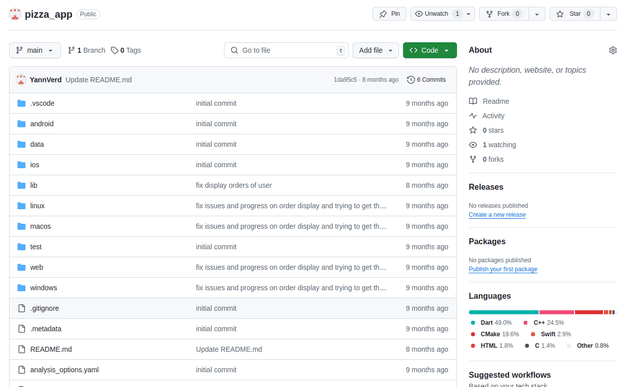
Task: Click the Readme book icon in About
Action: coord(473,101)
